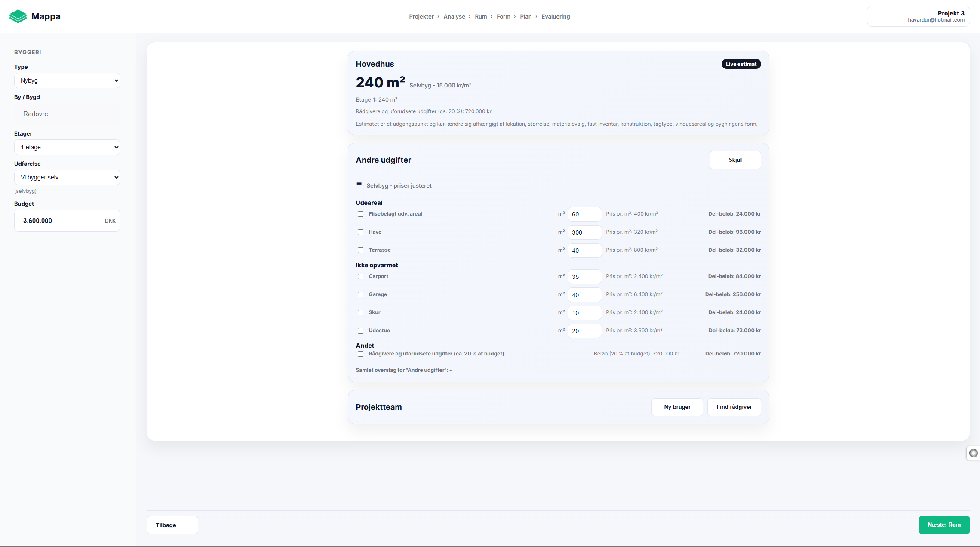Click the Mappa logo icon
The height and width of the screenshot is (547, 980).
18,16
